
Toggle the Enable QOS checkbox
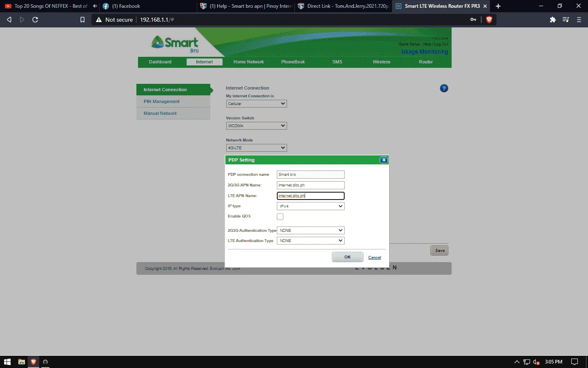coord(280,217)
